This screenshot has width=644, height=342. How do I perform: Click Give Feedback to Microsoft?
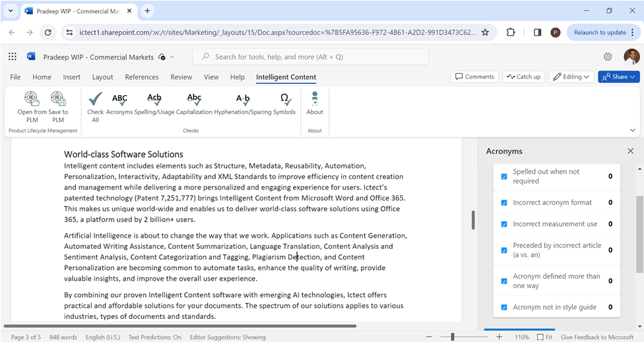pyautogui.click(x=597, y=337)
